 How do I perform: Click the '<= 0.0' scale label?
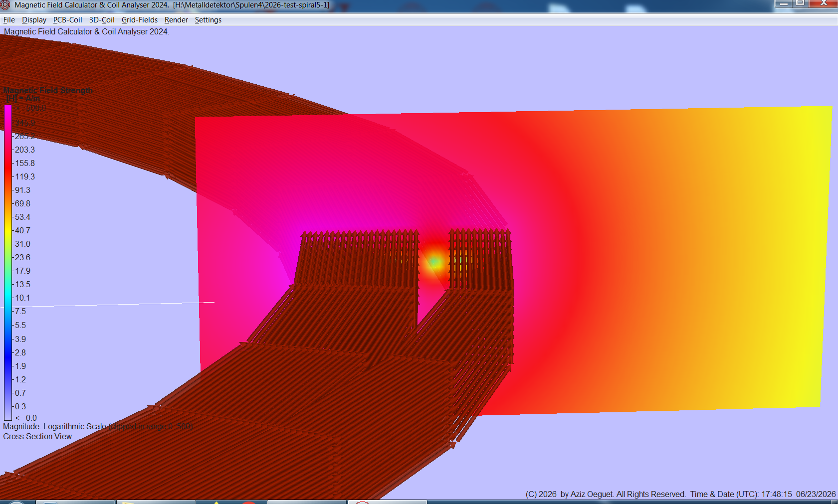click(26, 418)
